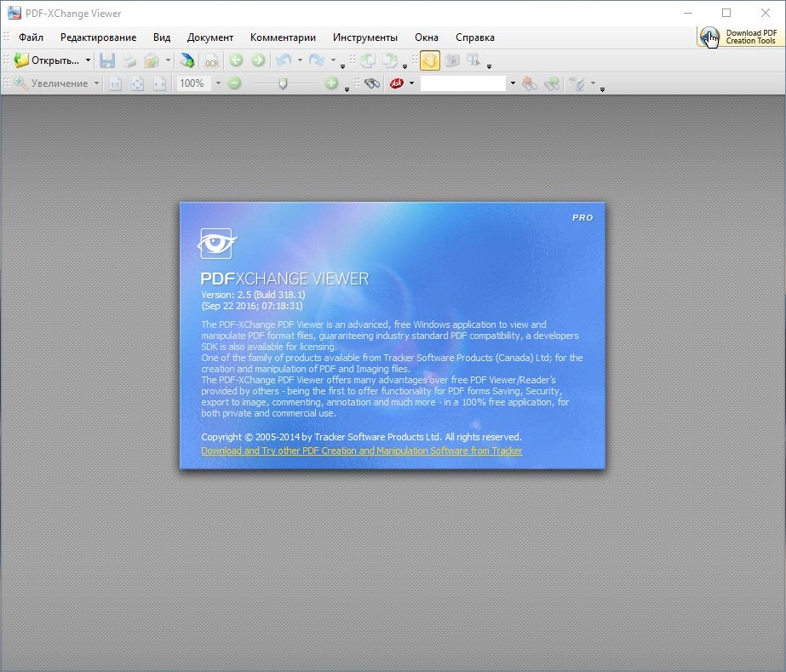Click the 100% zoom value field
Image resolution: width=786 pixels, height=672 pixels.
193,83
